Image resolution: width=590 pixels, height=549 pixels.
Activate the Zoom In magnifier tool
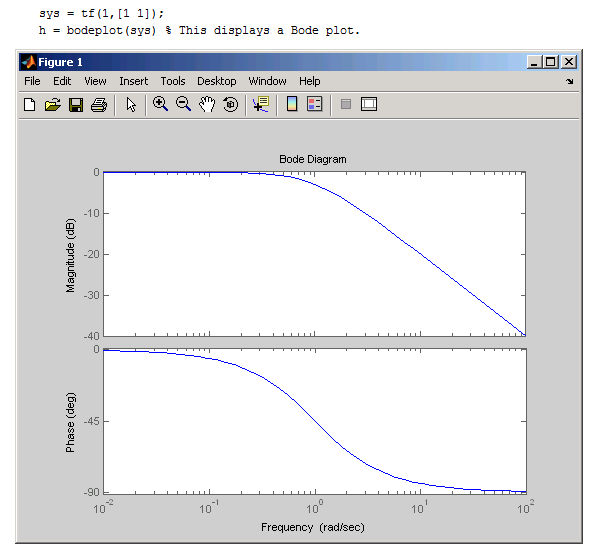(x=160, y=104)
